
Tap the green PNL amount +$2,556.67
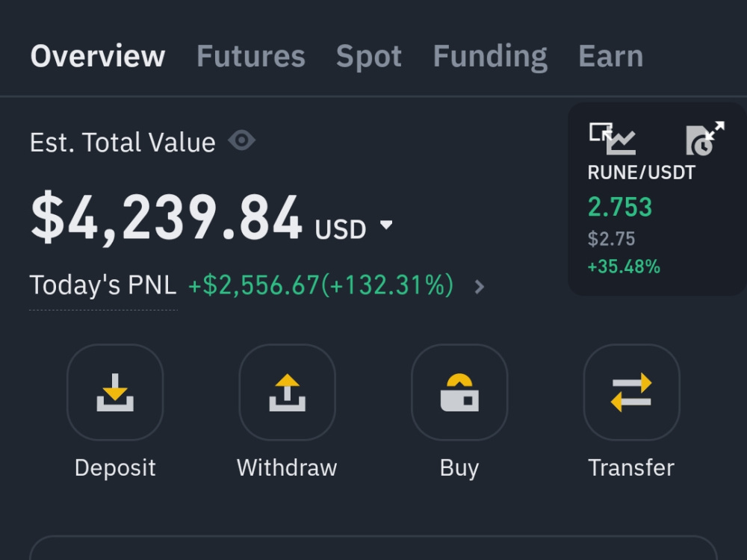[x=253, y=285]
